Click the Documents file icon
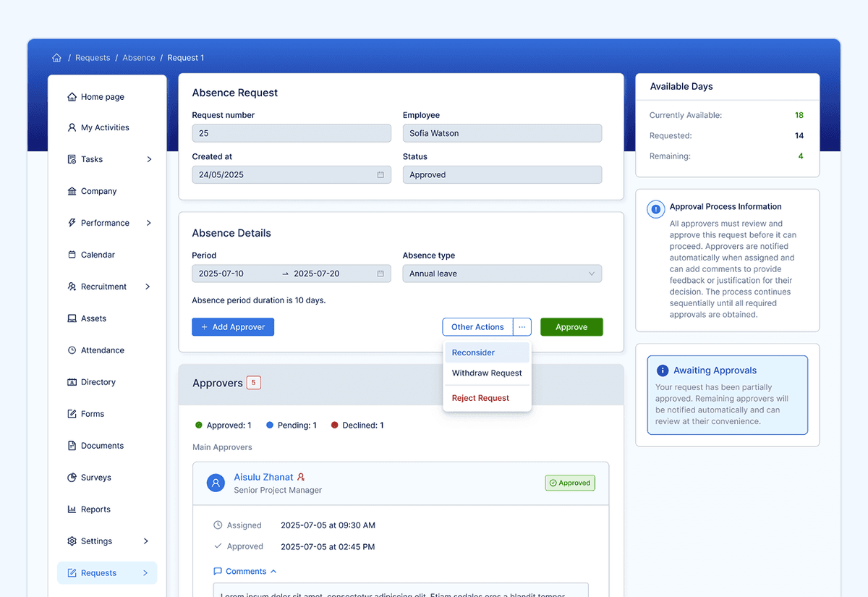Viewport: 868px width, 597px height. coord(72,446)
